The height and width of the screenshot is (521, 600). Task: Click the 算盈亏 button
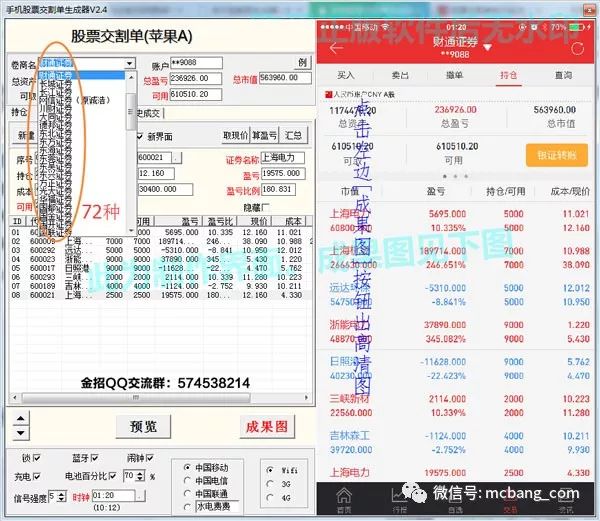[x=264, y=135]
